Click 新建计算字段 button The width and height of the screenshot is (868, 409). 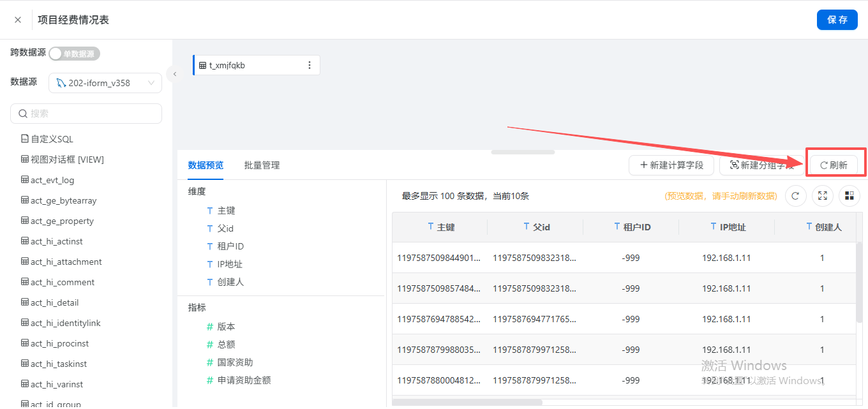(671, 165)
